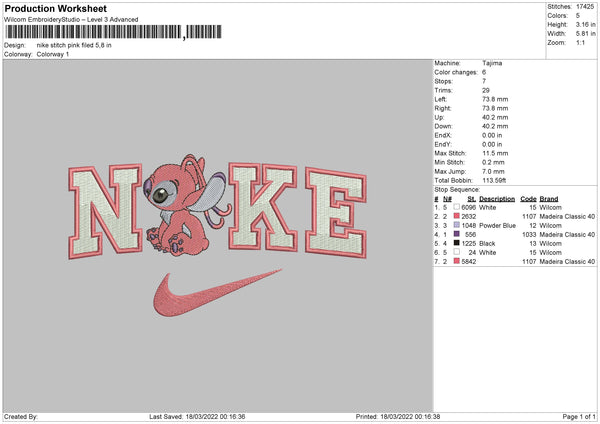Click the white swatch beside stitch count 6096
This screenshot has height=424, width=600.
(457, 207)
